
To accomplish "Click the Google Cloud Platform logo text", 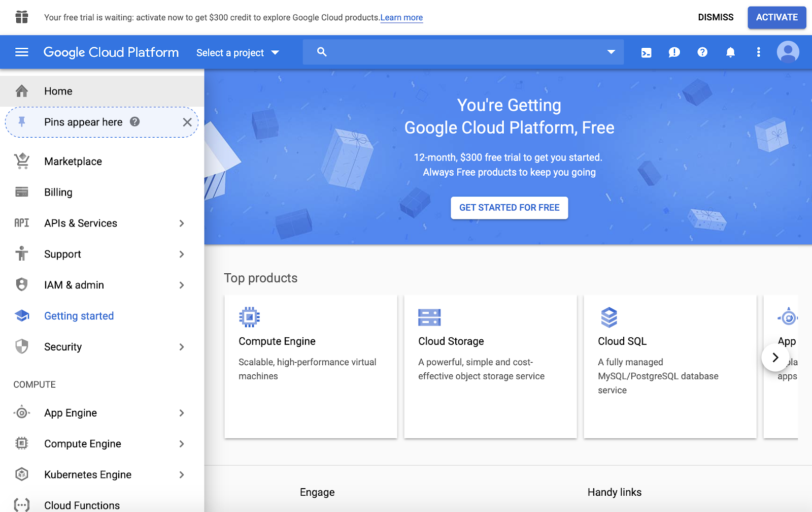I will point(111,52).
